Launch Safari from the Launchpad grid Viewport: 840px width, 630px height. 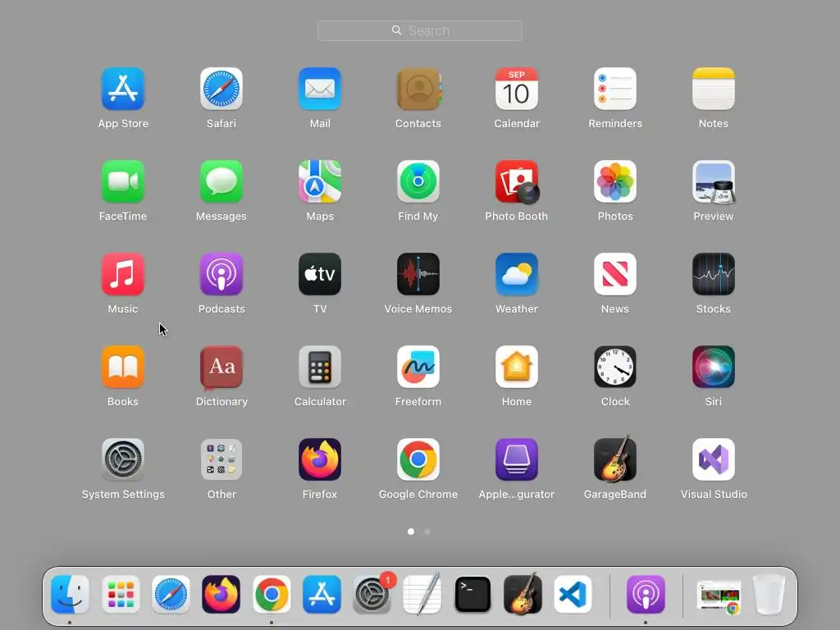pos(221,89)
